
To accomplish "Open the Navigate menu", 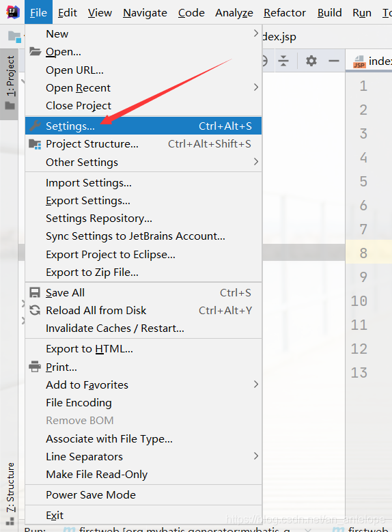I will click(x=145, y=12).
